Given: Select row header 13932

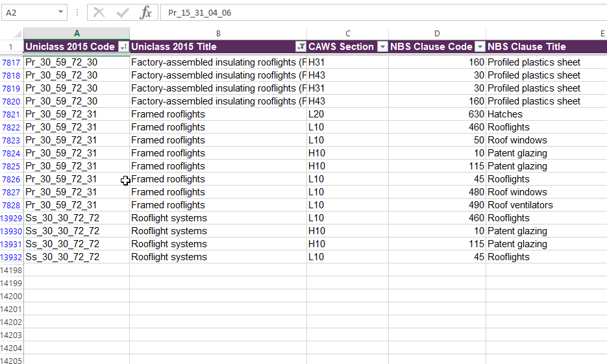Looking at the screenshot, I should pyautogui.click(x=11, y=257).
